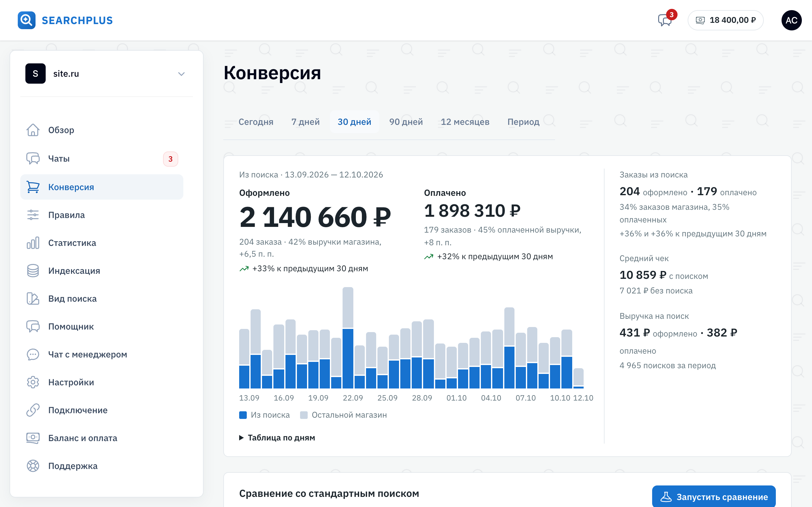Open Поддержка lifebuoy icon
This screenshot has height=507, width=812.
click(x=33, y=466)
